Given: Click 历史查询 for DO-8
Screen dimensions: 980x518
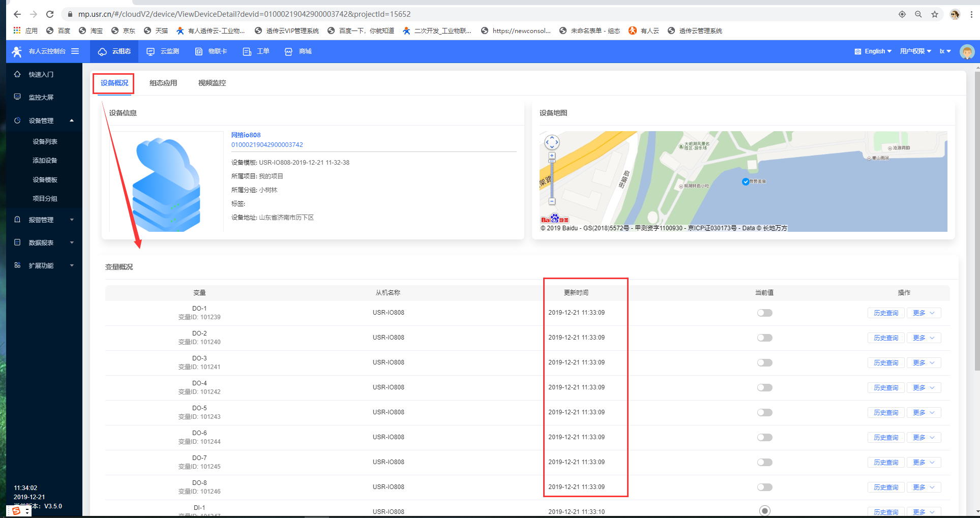Looking at the screenshot, I should 886,487.
